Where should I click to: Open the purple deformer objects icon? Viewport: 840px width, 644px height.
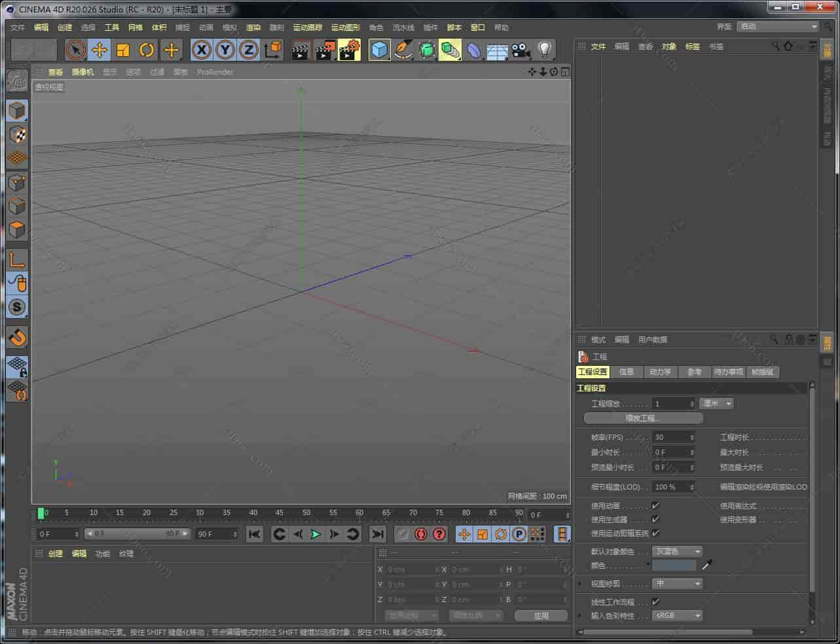474,50
